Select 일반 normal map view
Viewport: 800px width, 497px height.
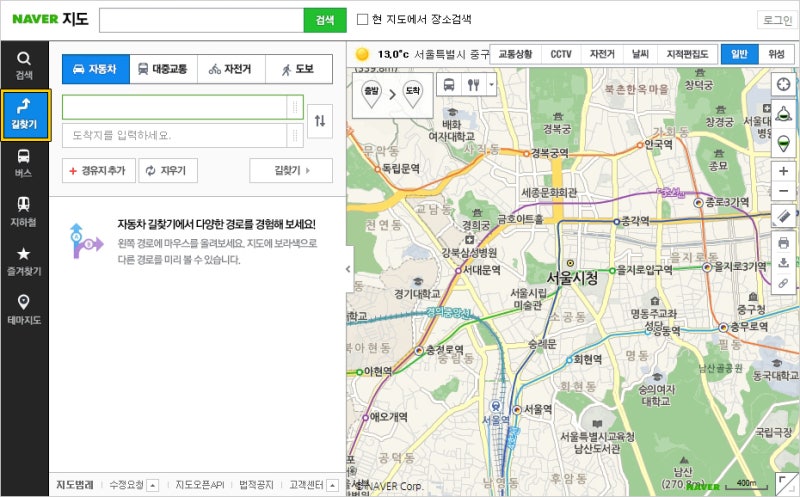pyautogui.click(x=739, y=54)
